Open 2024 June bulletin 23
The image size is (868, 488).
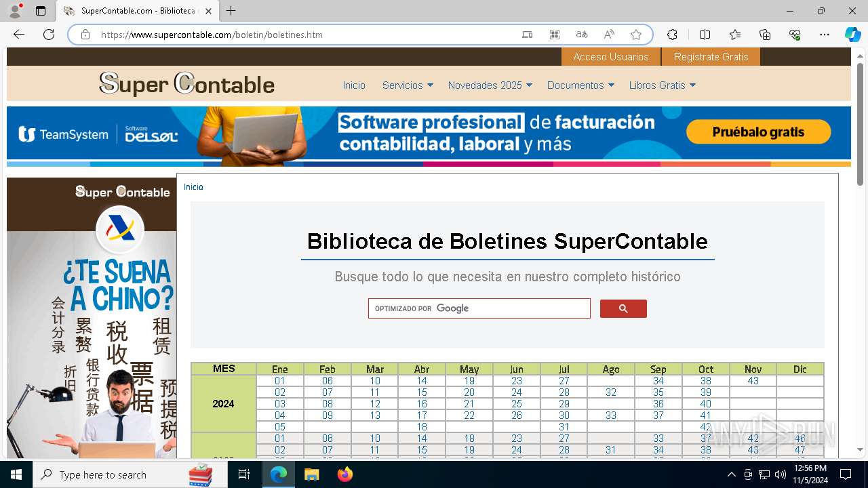517,381
